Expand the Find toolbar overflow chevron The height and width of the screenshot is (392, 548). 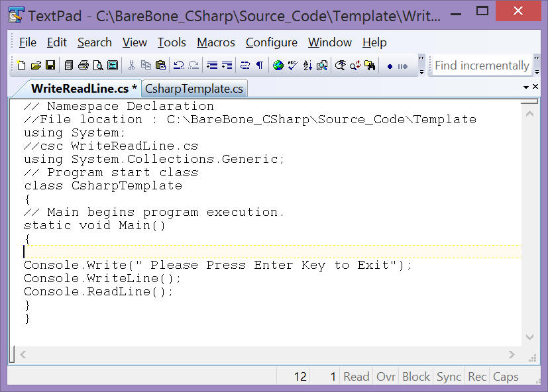click(536, 65)
